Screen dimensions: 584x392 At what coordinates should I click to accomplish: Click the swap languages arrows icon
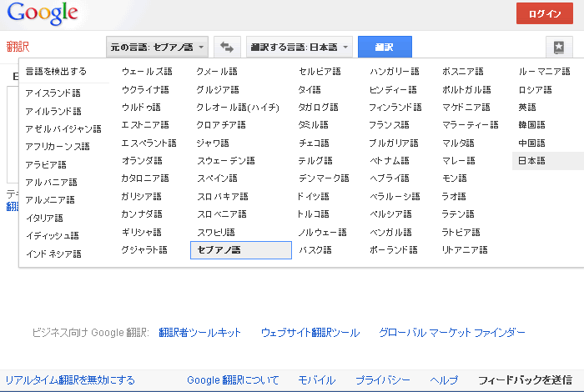[227, 47]
